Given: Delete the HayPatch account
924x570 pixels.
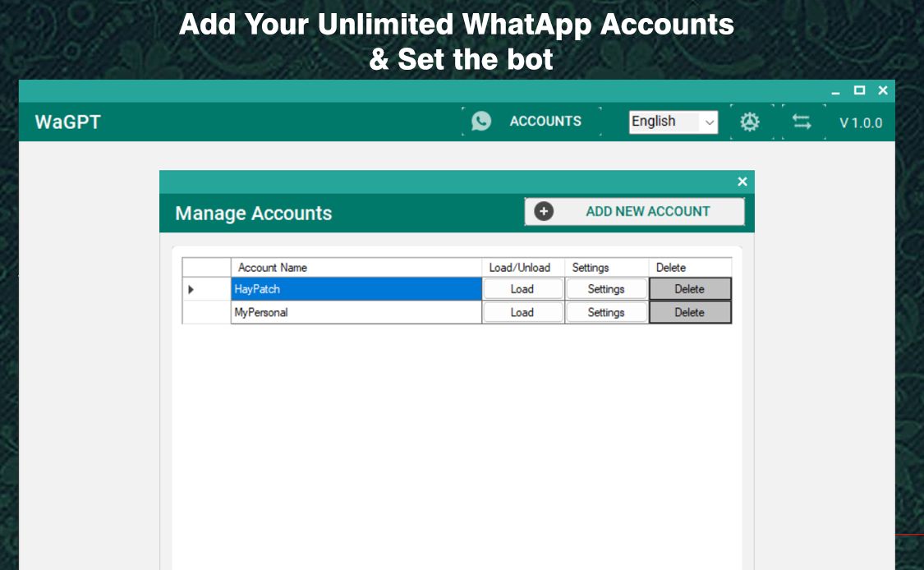Looking at the screenshot, I should pyautogui.click(x=690, y=289).
